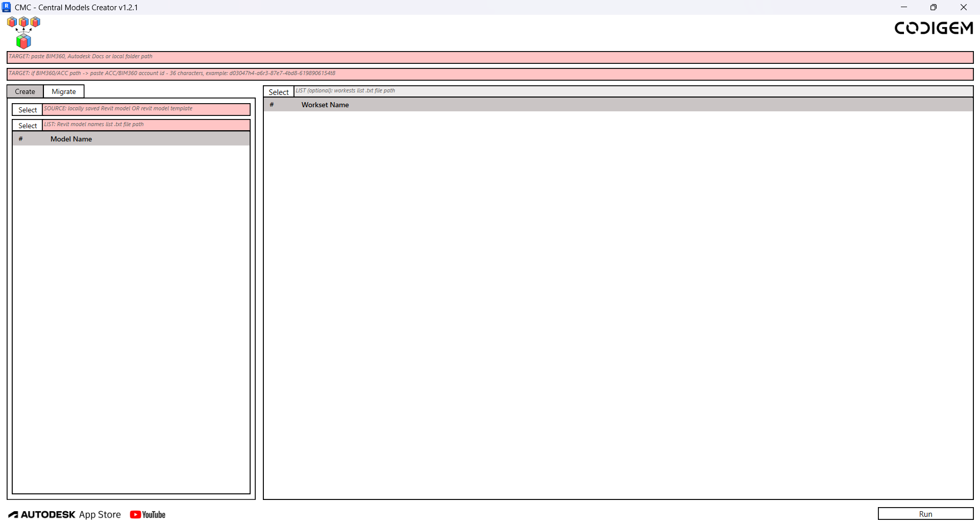Close the CMC window
The height and width of the screenshot is (526, 980).
(x=964, y=7)
